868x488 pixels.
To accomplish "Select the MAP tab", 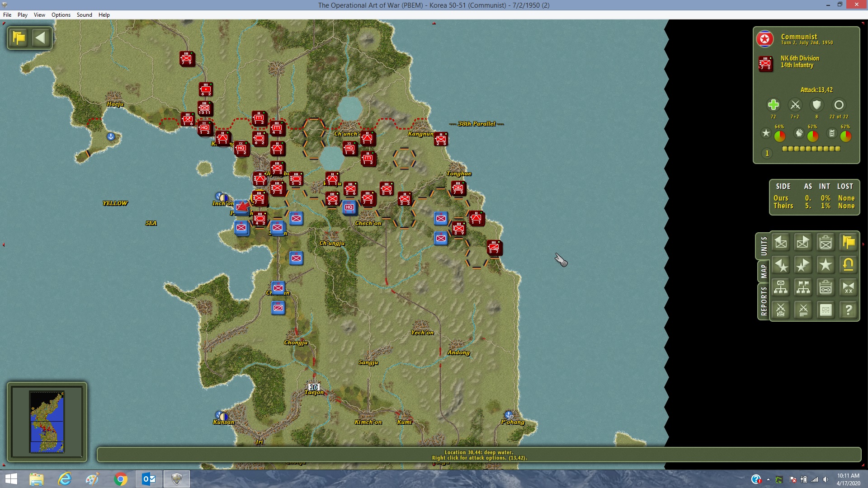I will 764,271.
